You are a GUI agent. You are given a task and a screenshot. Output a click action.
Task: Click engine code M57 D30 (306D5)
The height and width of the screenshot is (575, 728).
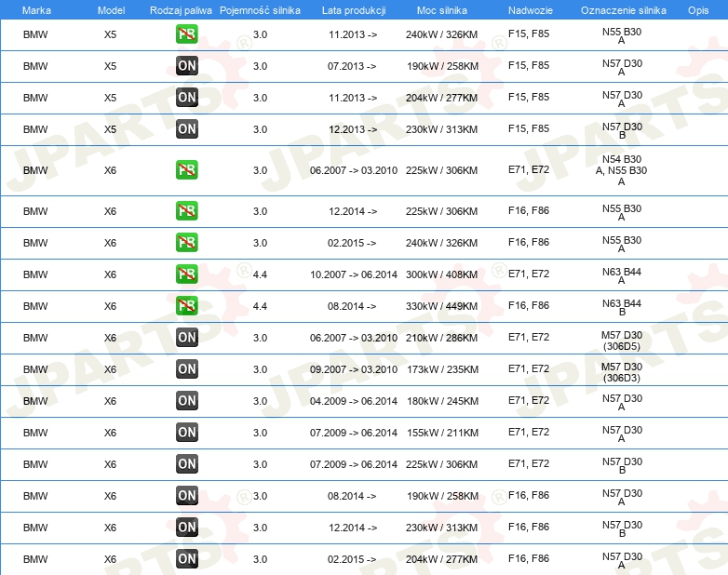(x=622, y=341)
